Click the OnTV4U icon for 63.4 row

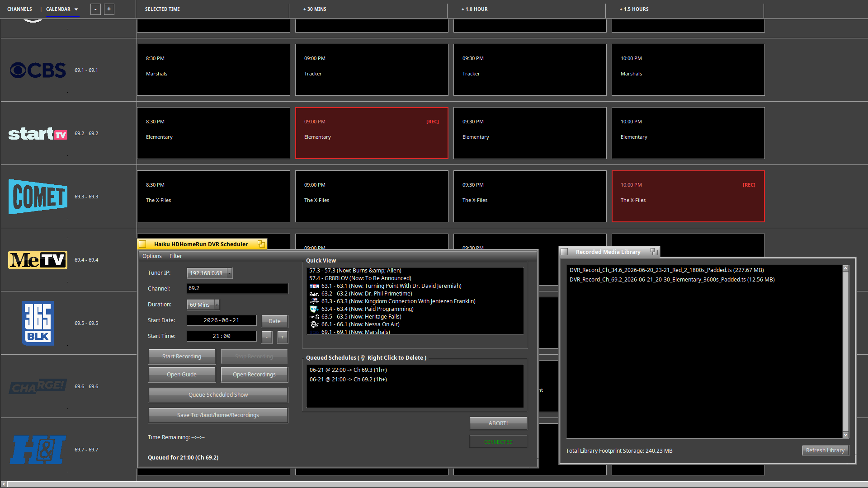coord(314,309)
